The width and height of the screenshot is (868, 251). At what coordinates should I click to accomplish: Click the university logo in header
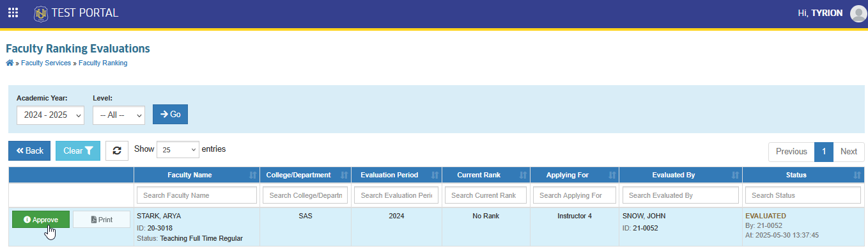tap(41, 13)
